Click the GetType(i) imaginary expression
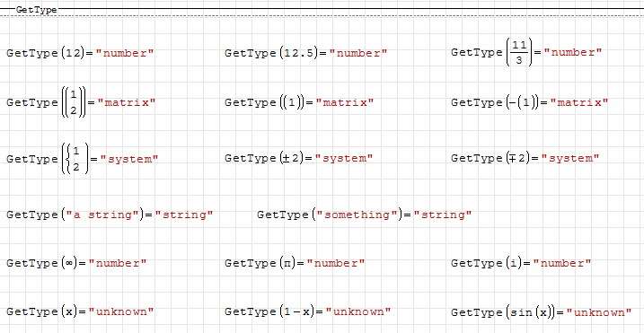The width and height of the screenshot is (644, 333). (x=521, y=263)
